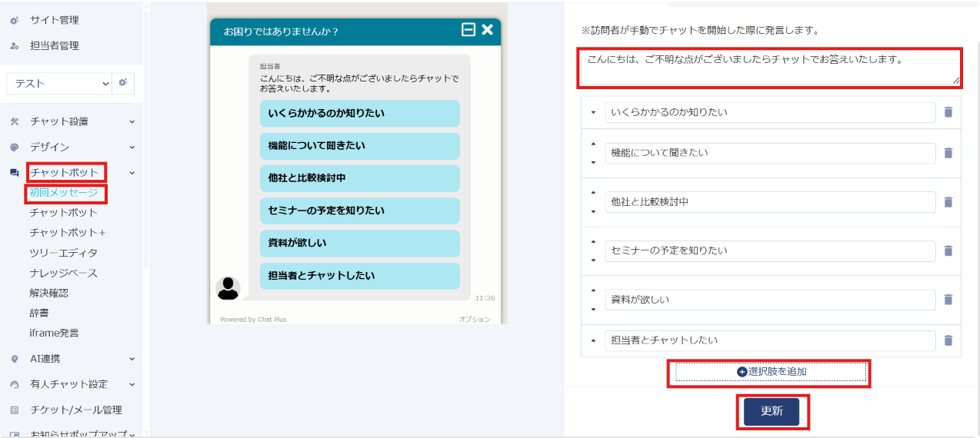Viewport: 980px width, 438px height.
Task: Click the いくらかかるのか知りたい option text field
Action: coord(770,112)
